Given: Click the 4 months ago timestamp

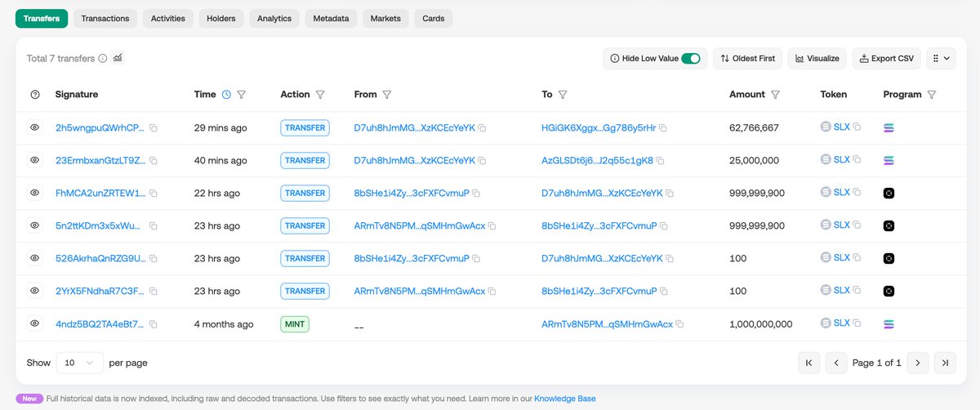Looking at the screenshot, I should pos(224,324).
